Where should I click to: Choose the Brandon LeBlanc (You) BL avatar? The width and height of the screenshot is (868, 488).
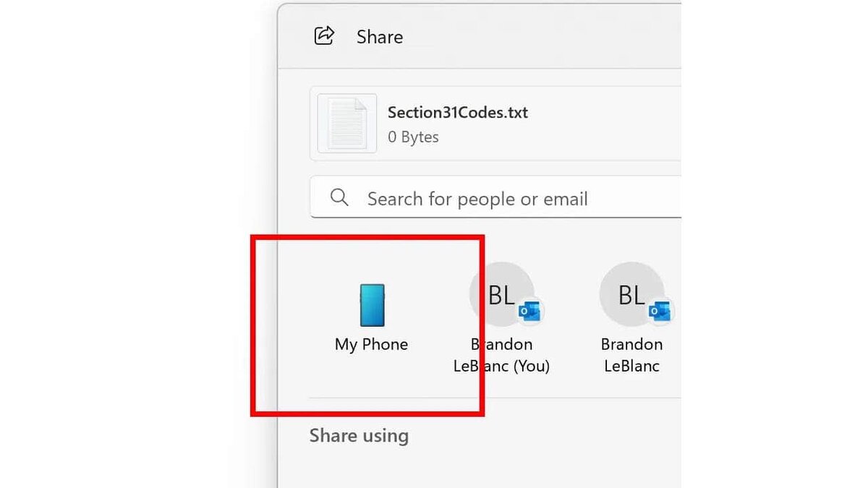click(x=501, y=294)
